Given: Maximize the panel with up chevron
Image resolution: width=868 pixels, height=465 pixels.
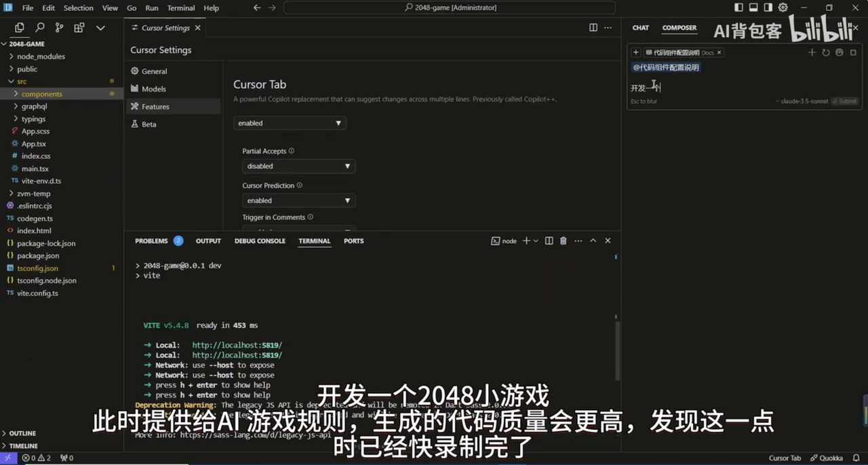Looking at the screenshot, I should pyautogui.click(x=593, y=241).
